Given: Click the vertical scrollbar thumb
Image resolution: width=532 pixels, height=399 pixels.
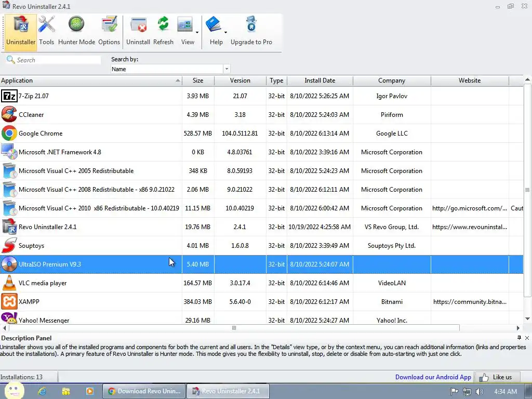Looking at the screenshot, I should [527, 190].
